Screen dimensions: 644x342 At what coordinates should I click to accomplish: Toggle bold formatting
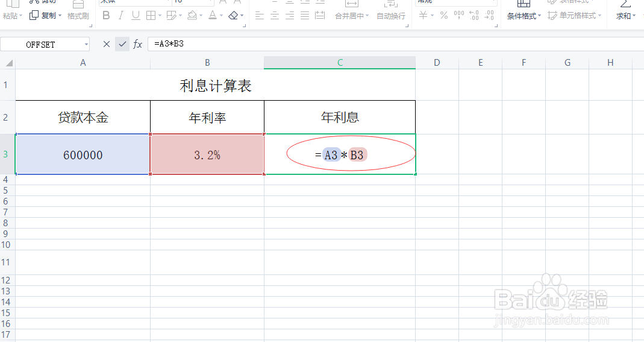(x=106, y=16)
